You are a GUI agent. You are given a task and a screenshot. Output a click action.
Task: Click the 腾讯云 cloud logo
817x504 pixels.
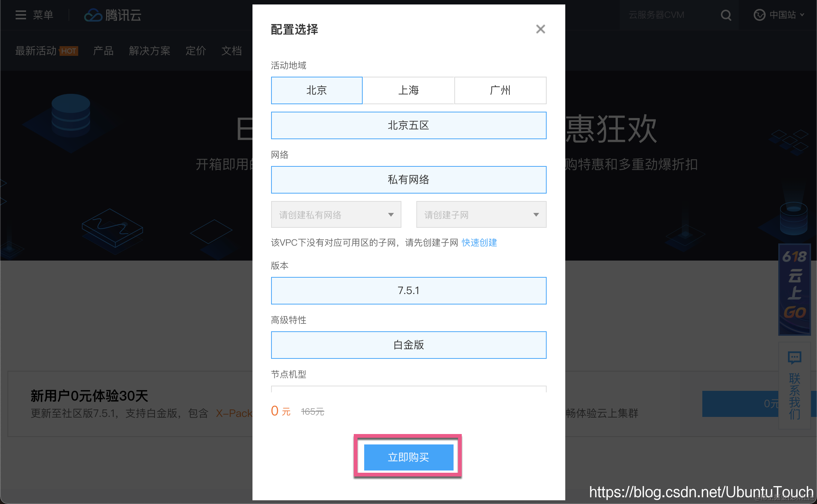point(93,15)
